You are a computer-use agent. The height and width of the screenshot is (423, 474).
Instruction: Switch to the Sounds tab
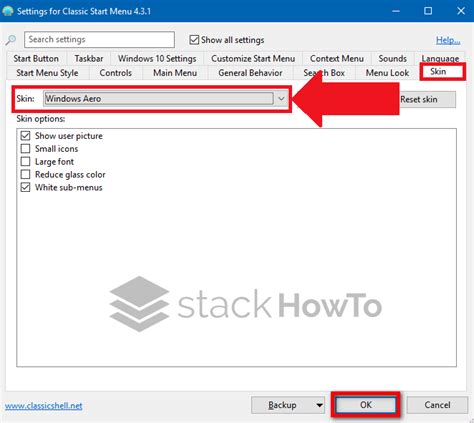click(x=392, y=59)
